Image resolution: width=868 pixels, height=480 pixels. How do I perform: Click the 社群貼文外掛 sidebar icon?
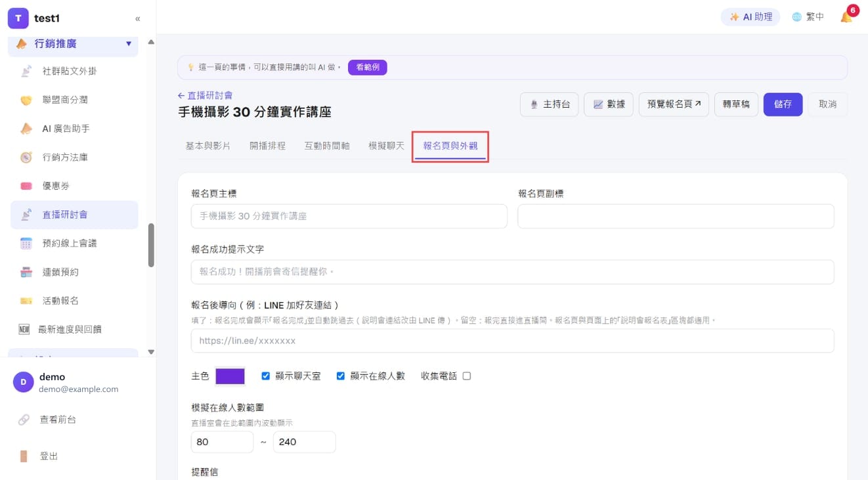click(x=26, y=71)
